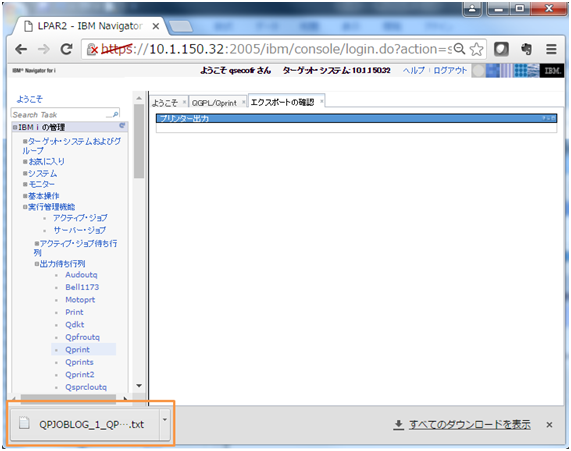The image size is (571, 451).
Task: Open a new browser tab
Action: tap(181, 26)
